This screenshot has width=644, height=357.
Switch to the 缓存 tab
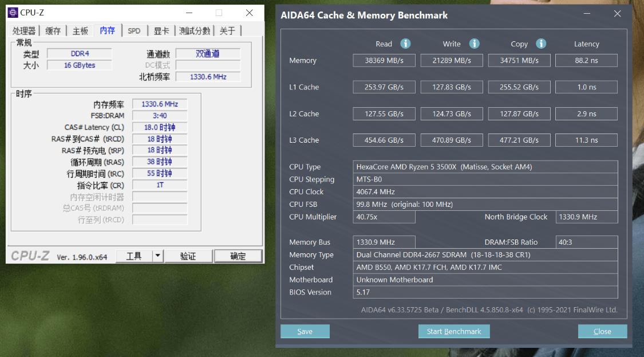pos(53,31)
